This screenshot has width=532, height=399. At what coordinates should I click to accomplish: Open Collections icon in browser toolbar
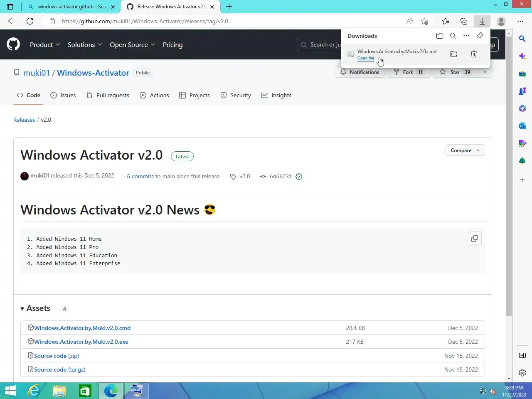tap(464, 21)
